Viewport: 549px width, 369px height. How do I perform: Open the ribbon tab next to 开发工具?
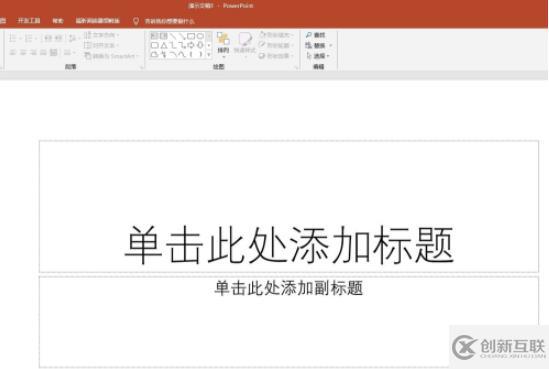coord(58,21)
